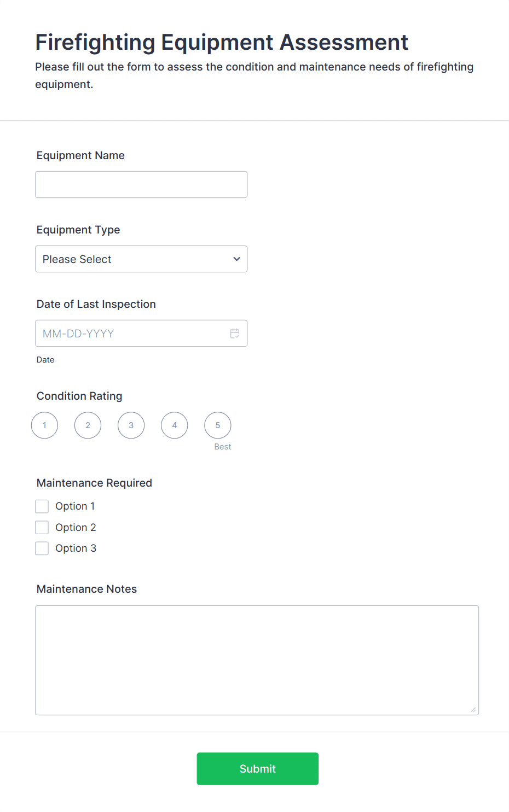Select condition rating 2

[x=88, y=425]
